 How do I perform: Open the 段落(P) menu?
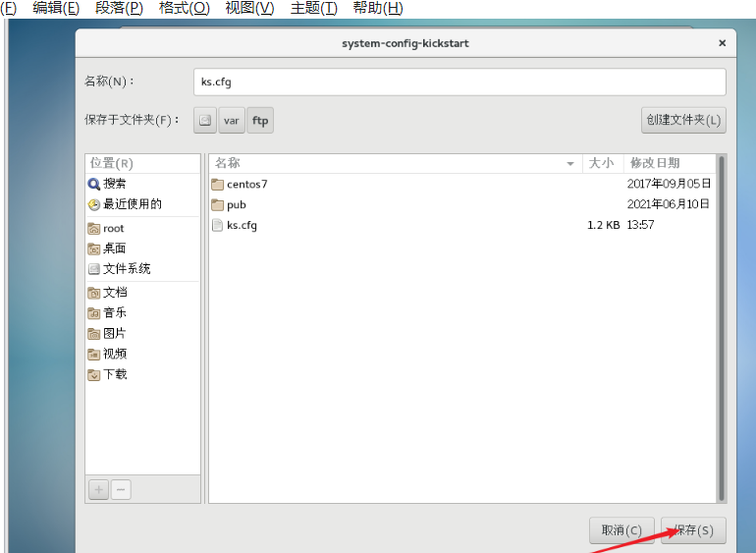click(x=119, y=8)
